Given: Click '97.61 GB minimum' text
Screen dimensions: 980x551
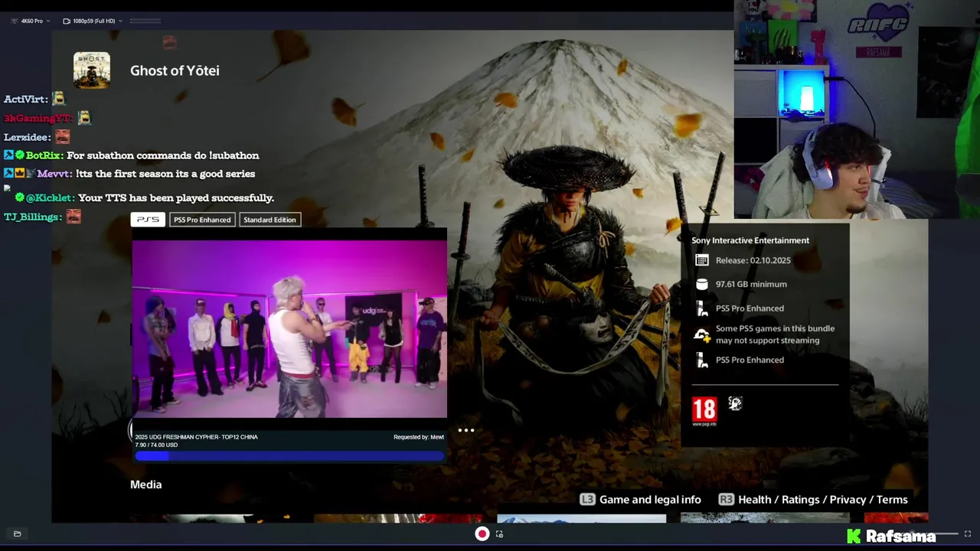Looking at the screenshot, I should point(751,284).
